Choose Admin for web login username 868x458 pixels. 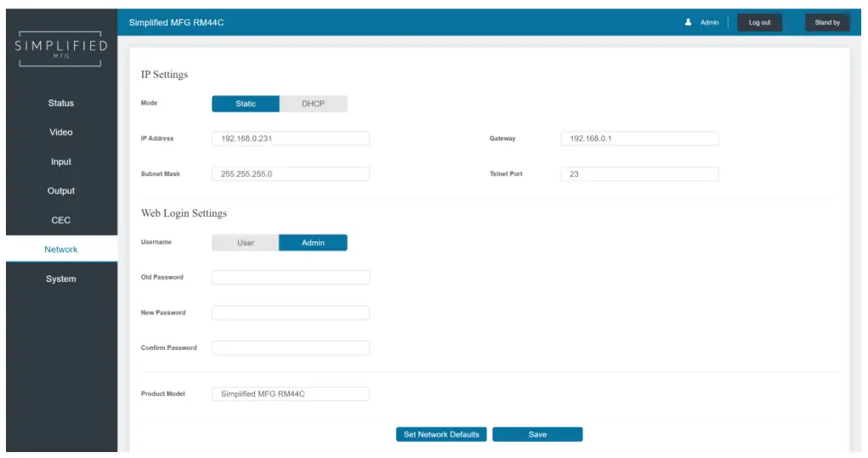314,242
